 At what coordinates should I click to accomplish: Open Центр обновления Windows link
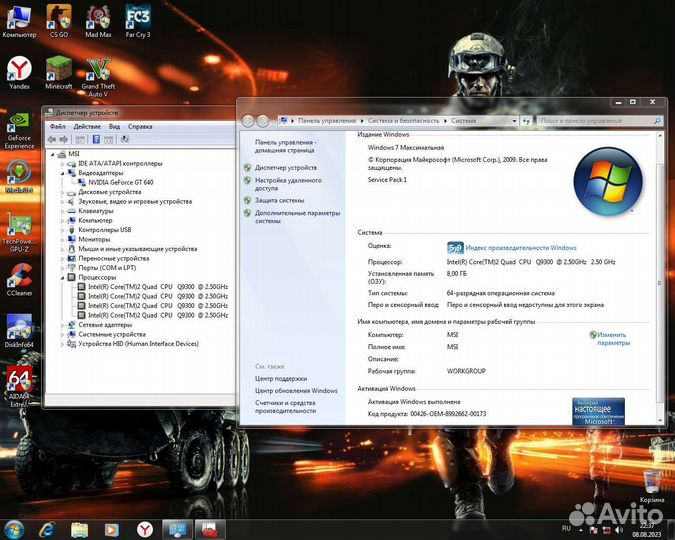[x=296, y=391]
